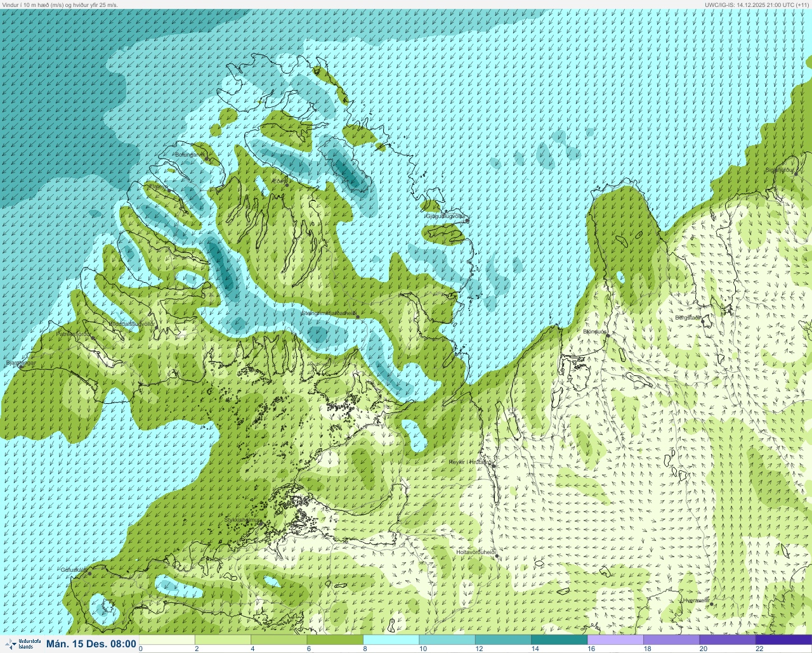Select the 10–12 m/s turquoise swatch
The height and width of the screenshot is (653, 812).
(447, 640)
